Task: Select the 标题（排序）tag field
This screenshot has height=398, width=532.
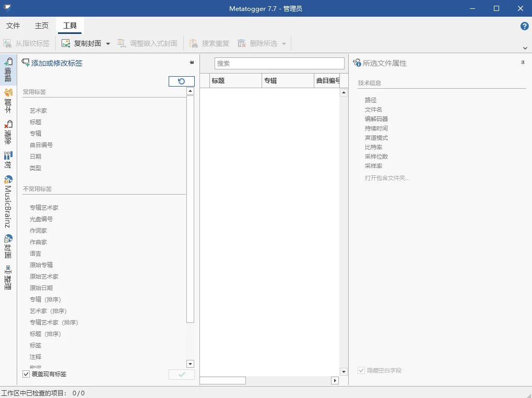Action: pos(45,334)
